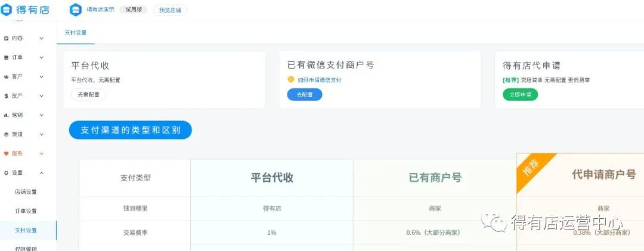
Task: Click 支付渠道的类型和区别 button
Action: tap(130, 130)
